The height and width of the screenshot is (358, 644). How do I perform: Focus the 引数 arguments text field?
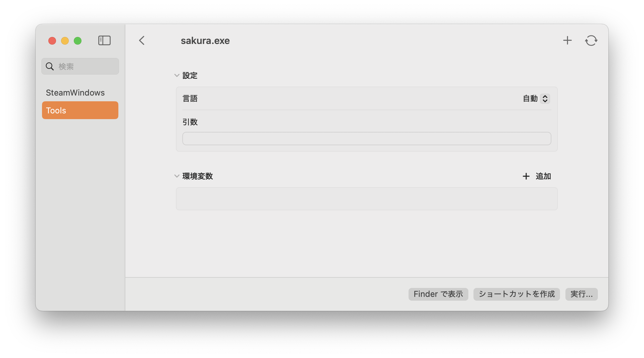coord(367,139)
